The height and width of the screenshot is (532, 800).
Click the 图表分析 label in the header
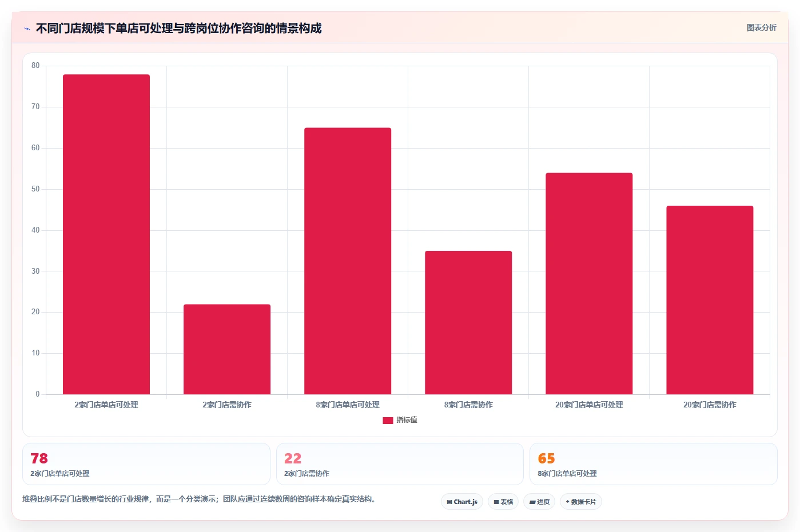click(761, 27)
